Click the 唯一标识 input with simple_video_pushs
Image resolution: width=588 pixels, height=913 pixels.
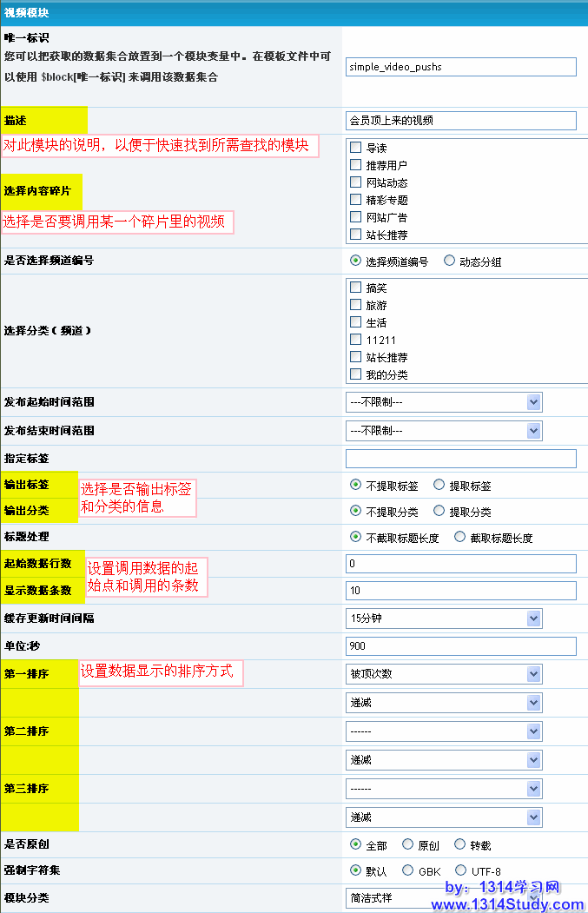tap(460, 67)
